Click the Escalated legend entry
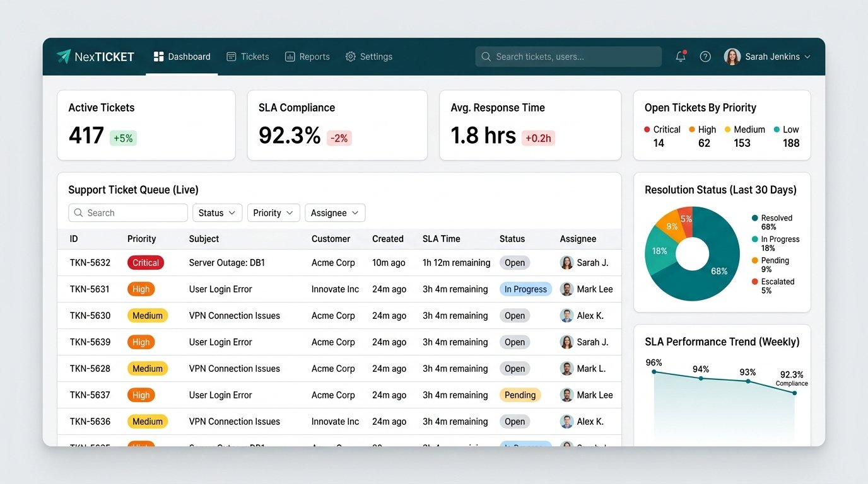 tap(773, 286)
